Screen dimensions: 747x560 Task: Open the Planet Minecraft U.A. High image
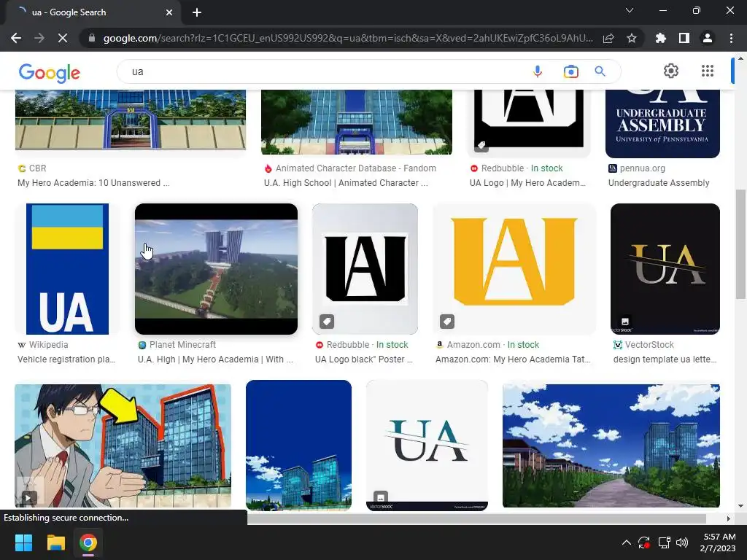216,269
